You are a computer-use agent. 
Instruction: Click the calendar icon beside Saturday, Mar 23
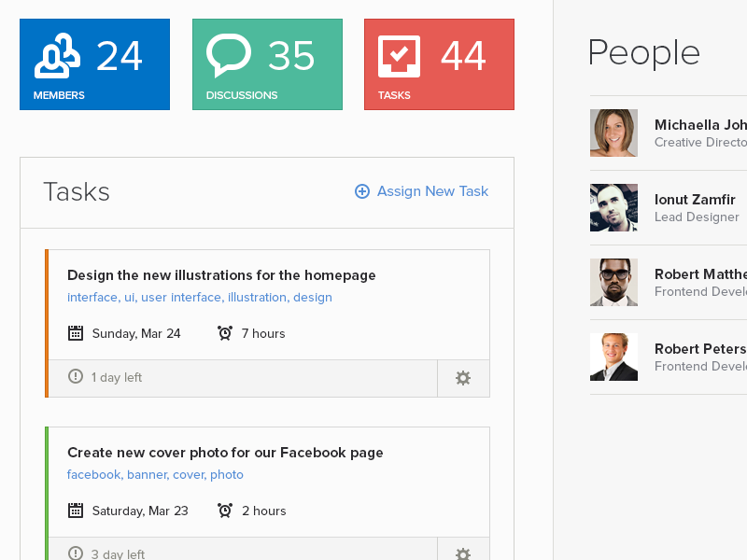point(76,511)
